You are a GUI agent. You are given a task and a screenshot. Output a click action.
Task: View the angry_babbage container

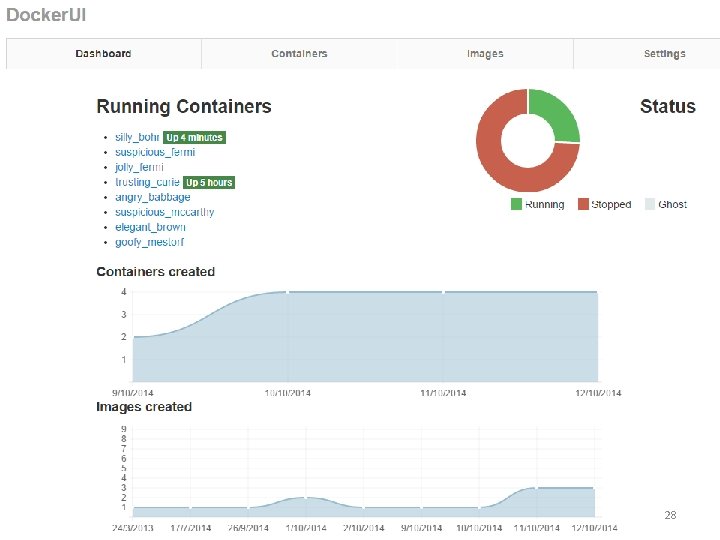(152, 197)
